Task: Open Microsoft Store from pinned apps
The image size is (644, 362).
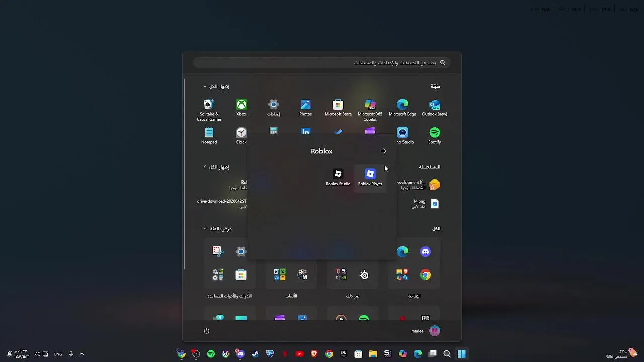Action: tap(338, 107)
